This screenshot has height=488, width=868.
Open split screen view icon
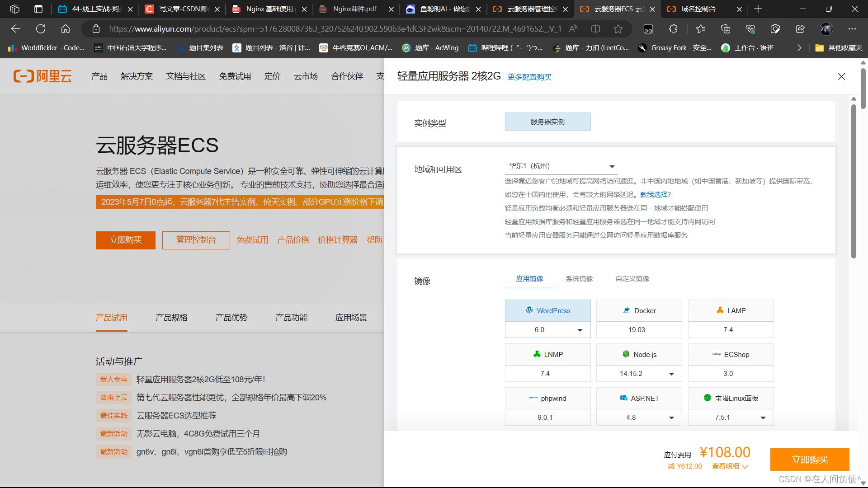coord(595,29)
